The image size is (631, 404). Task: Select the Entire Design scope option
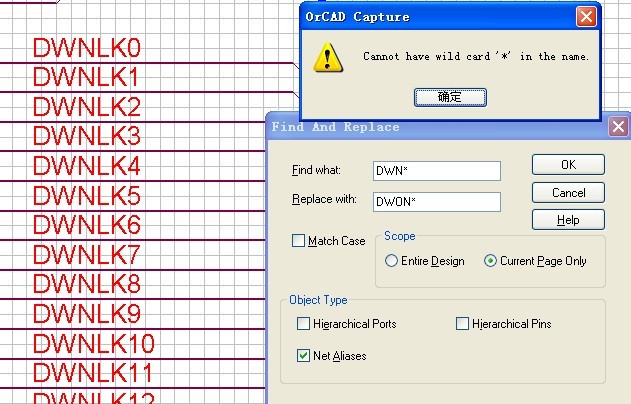click(392, 261)
